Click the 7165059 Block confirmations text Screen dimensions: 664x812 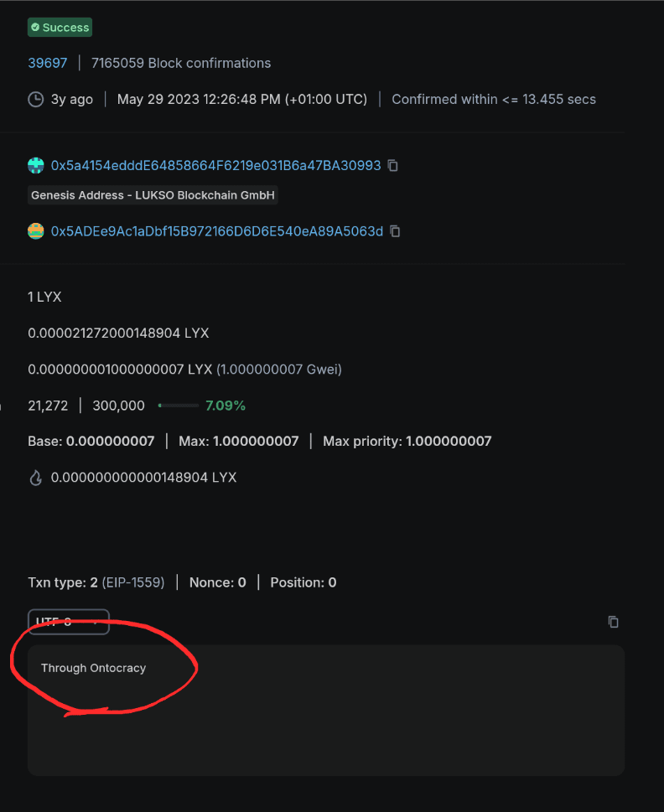pyautogui.click(x=181, y=63)
